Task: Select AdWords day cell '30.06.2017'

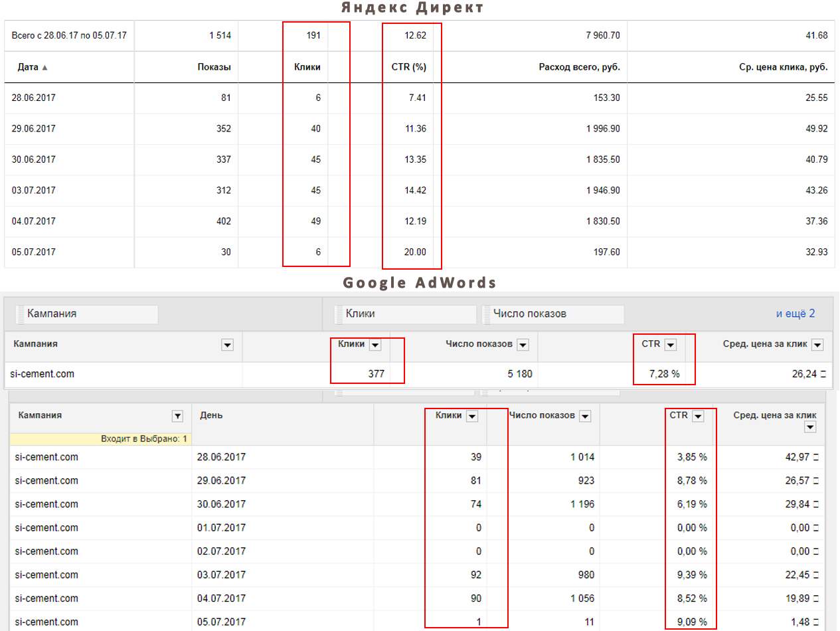Action: coord(222,504)
